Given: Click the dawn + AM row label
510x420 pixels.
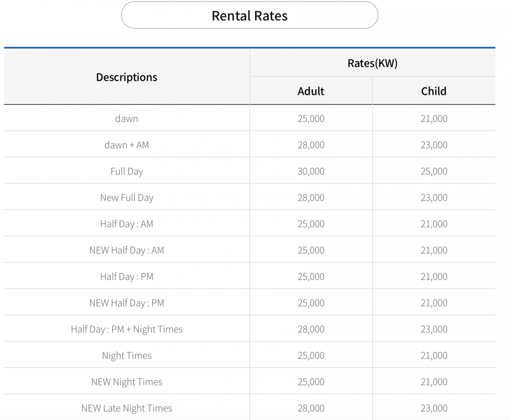Looking at the screenshot, I should point(127,145).
